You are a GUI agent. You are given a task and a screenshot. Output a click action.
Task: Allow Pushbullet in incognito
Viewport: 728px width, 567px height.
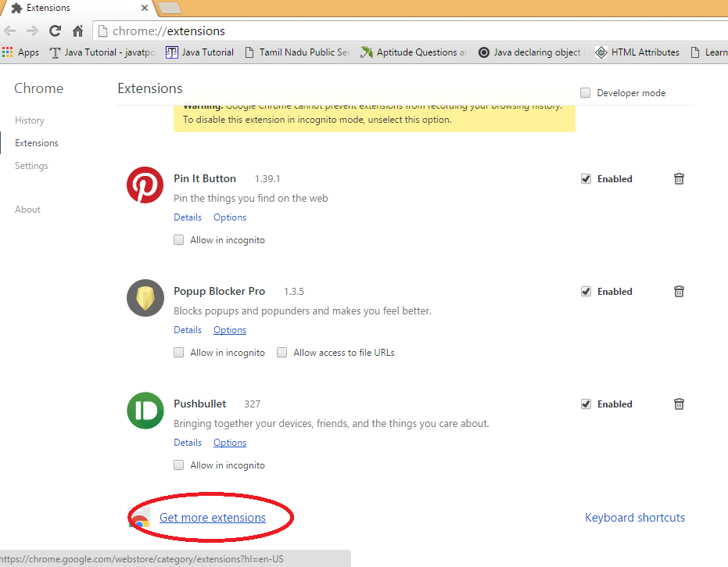coord(179,465)
